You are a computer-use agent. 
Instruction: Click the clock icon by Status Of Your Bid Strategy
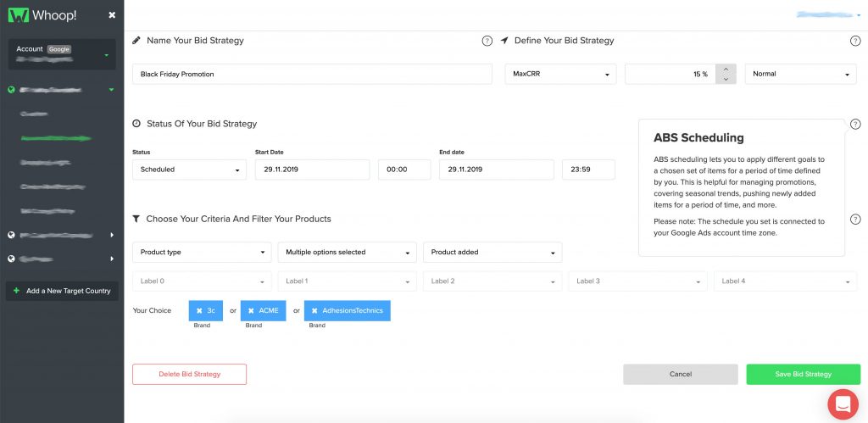point(136,124)
